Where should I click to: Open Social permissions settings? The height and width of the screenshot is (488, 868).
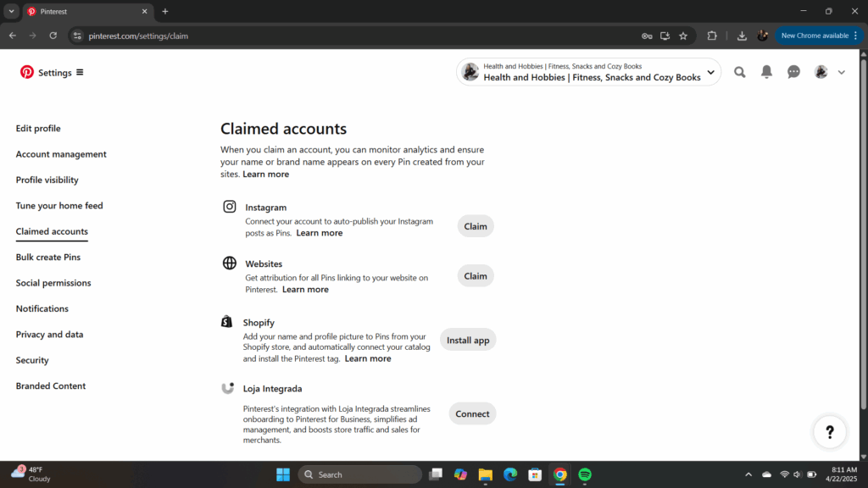coord(53,283)
